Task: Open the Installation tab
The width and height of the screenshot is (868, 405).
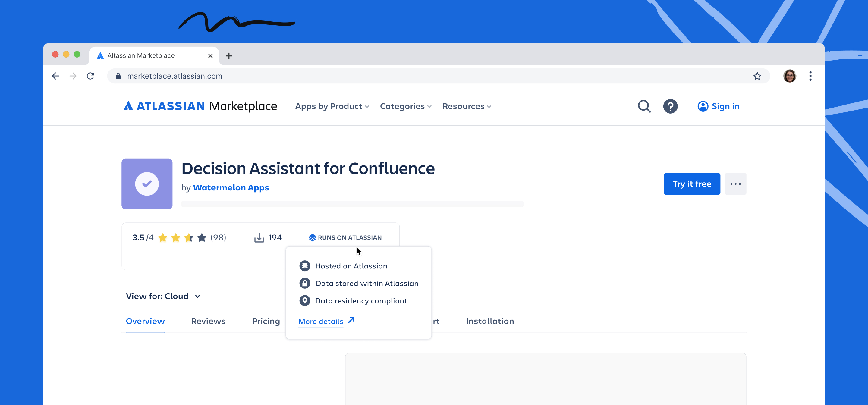Action: tap(489, 321)
